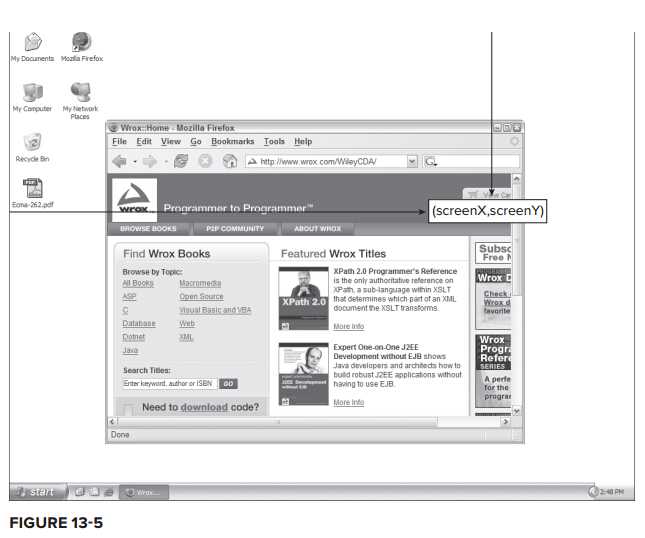Open the forward button history dropdown arrow

coord(166,162)
